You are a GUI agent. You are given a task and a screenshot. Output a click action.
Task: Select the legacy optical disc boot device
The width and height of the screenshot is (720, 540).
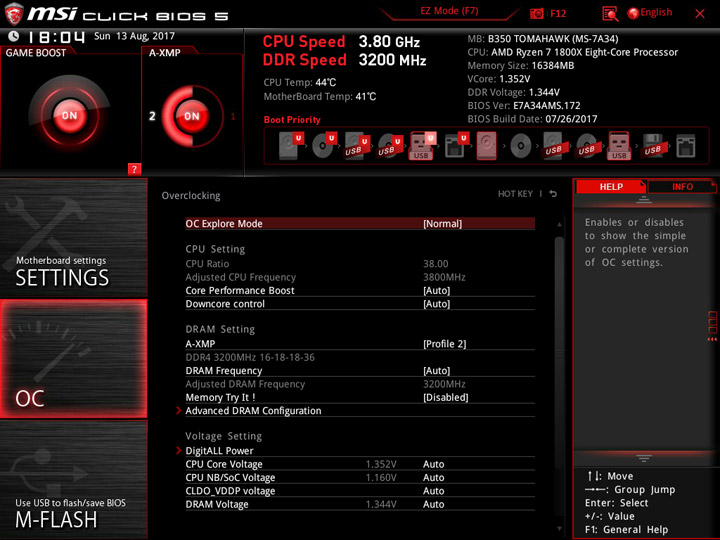[x=521, y=146]
